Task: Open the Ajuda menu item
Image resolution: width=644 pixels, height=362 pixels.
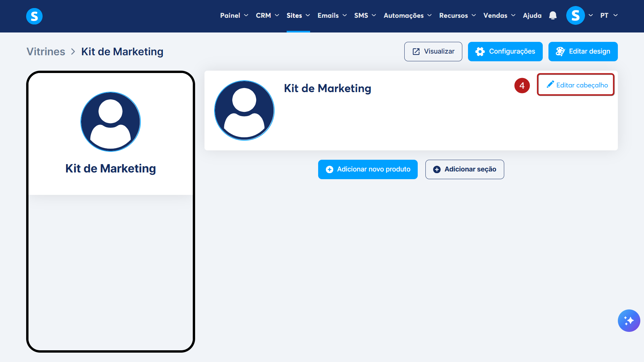Action: [532, 15]
